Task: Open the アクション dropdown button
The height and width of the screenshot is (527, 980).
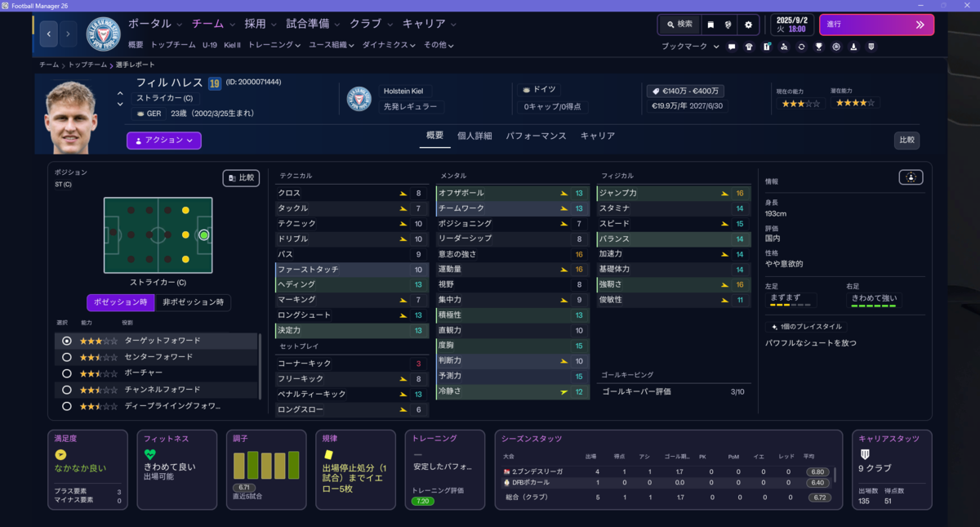Action: click(x=163, y=141)
